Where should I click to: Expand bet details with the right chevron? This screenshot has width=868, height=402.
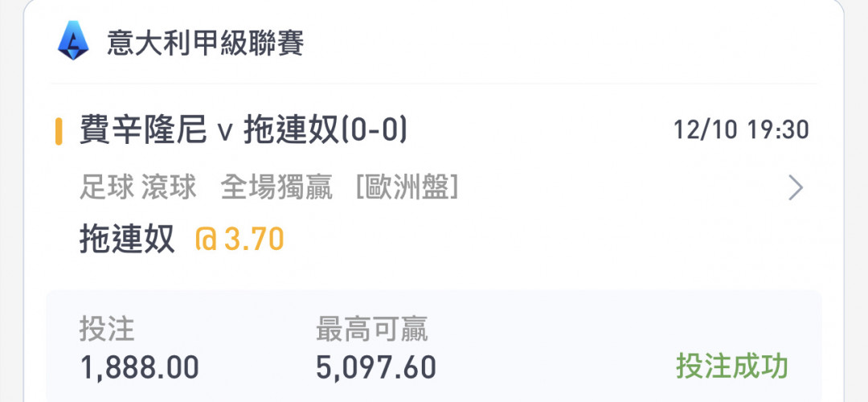[796, 188]
